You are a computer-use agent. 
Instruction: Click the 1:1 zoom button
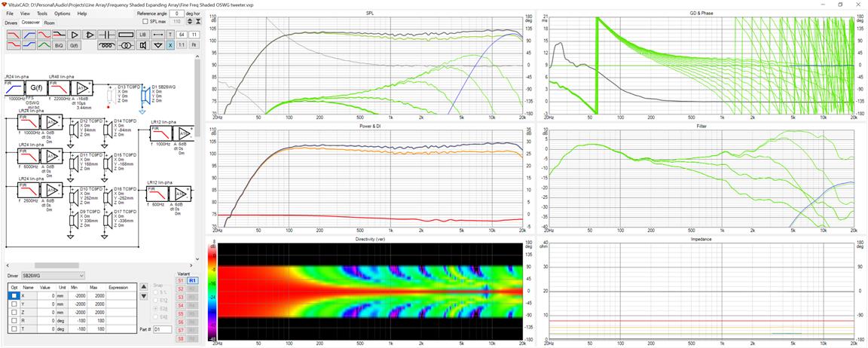[x=182, y=44]
